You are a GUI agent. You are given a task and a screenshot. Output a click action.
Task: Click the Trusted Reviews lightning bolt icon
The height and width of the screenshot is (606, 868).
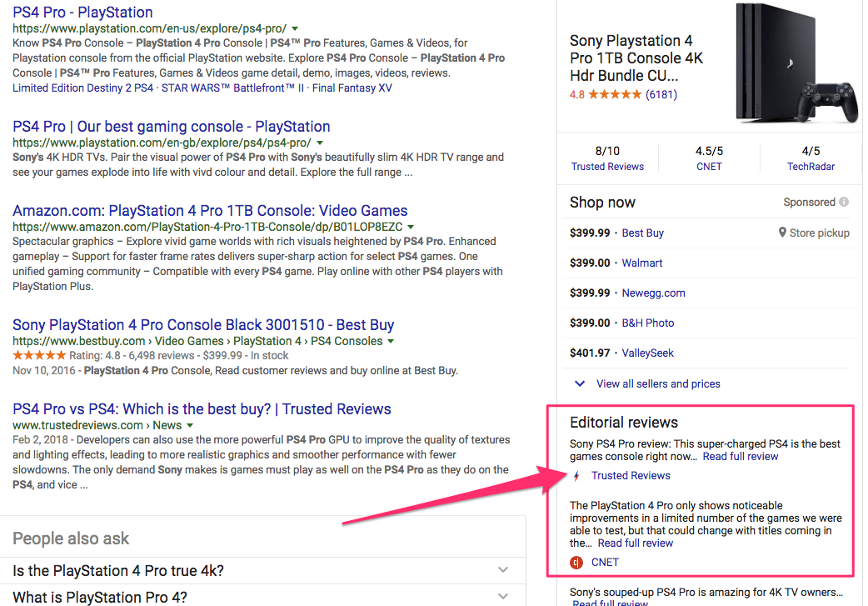pos(576,476)
